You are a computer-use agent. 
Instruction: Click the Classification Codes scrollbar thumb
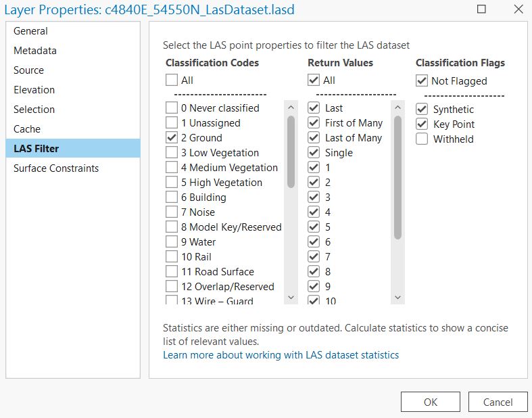pos(291,152)
